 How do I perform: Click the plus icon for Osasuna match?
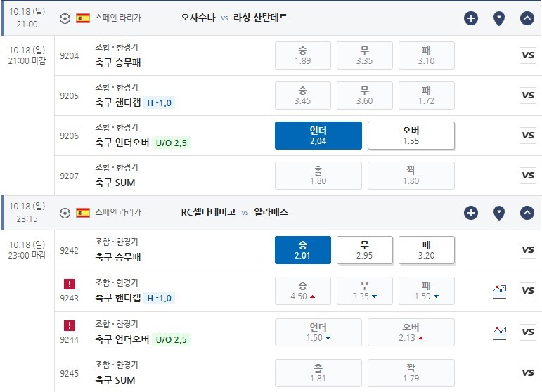[471, 18]
